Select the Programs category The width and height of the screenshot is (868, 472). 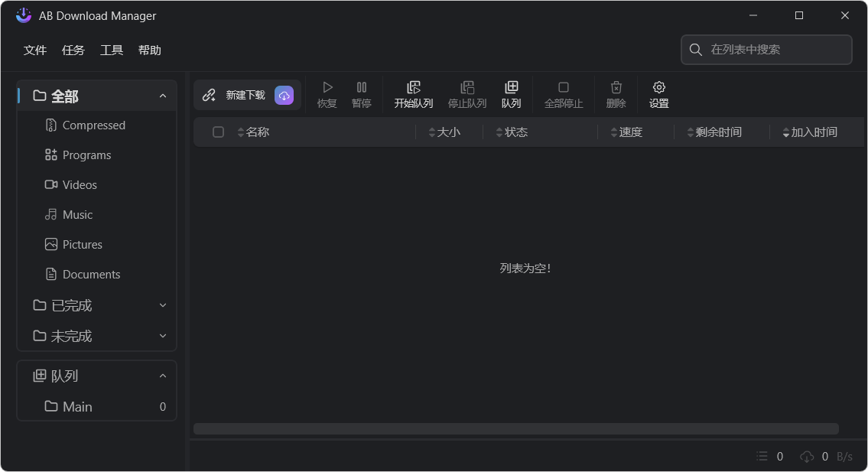[97, 155]
